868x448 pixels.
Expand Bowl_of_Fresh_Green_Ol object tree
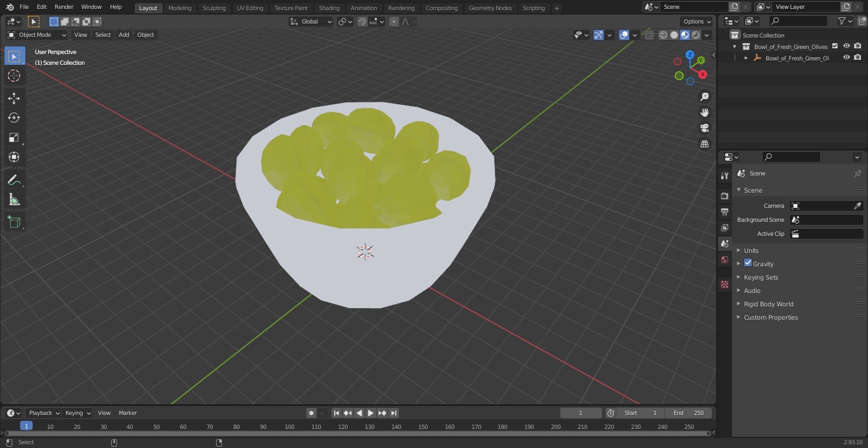[x=746, y=58]
